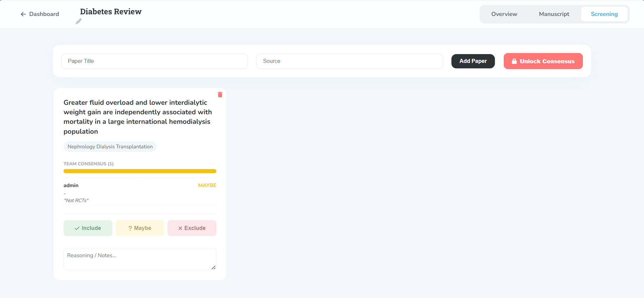Click the checkmark icon on the Include button
Viewport: 644px width, 298px height.
click(77, 228)
